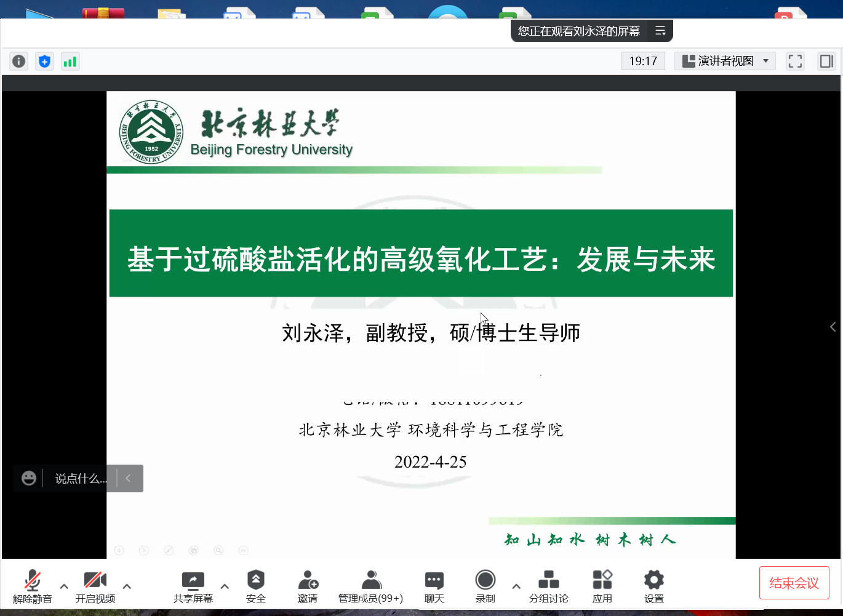Image resolution: width=843 pixels, height=616 pixels.
Task: Open screen-share banner options menu
Action: (660, 31)
